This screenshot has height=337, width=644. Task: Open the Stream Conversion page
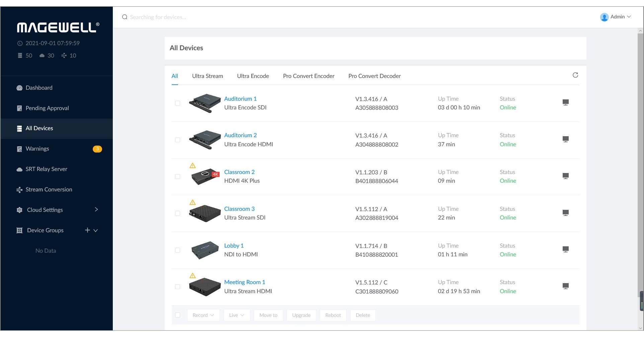(x=49, y=189)
